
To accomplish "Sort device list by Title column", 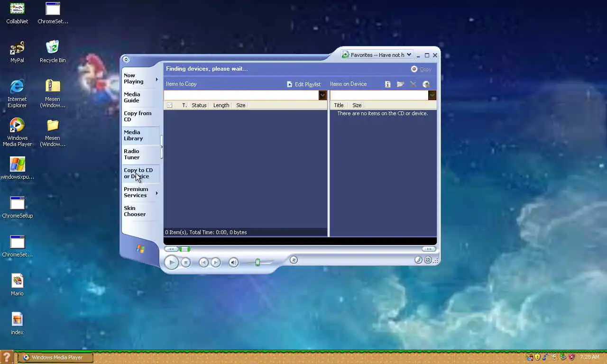I will pos(339,105).
